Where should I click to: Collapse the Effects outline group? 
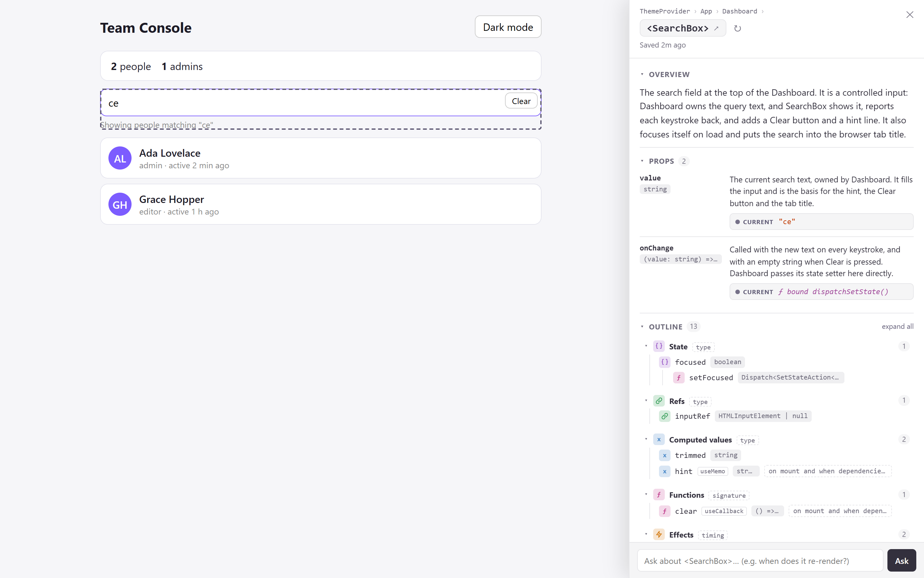[646, 534]
